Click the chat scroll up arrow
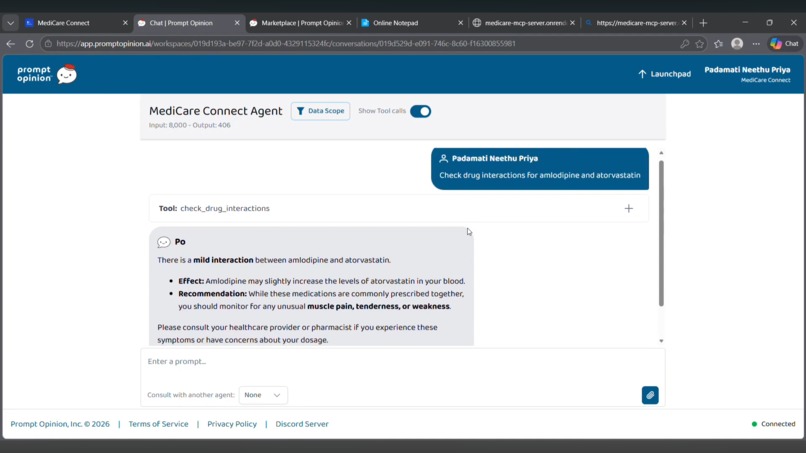The width and height of the screenshot is (806, 453). [x=661, y=153]
